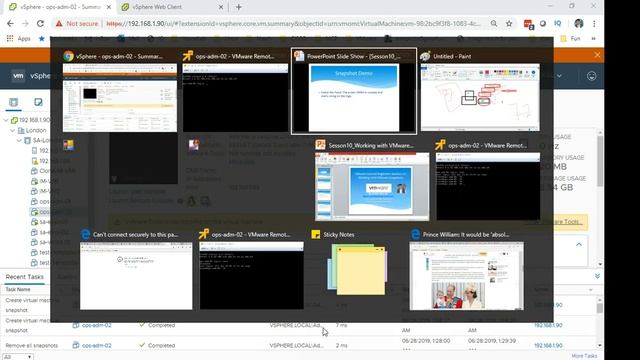
Task: Open bookmarks overflow chevron
Action: tap(593, 38)
